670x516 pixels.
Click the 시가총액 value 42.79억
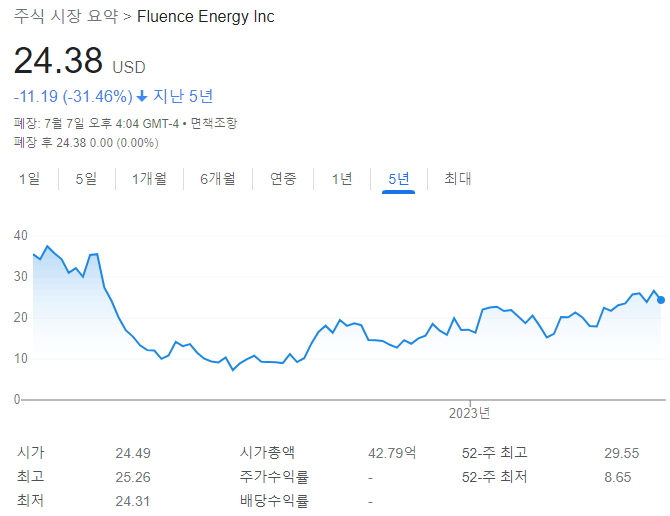click(392, 453)
